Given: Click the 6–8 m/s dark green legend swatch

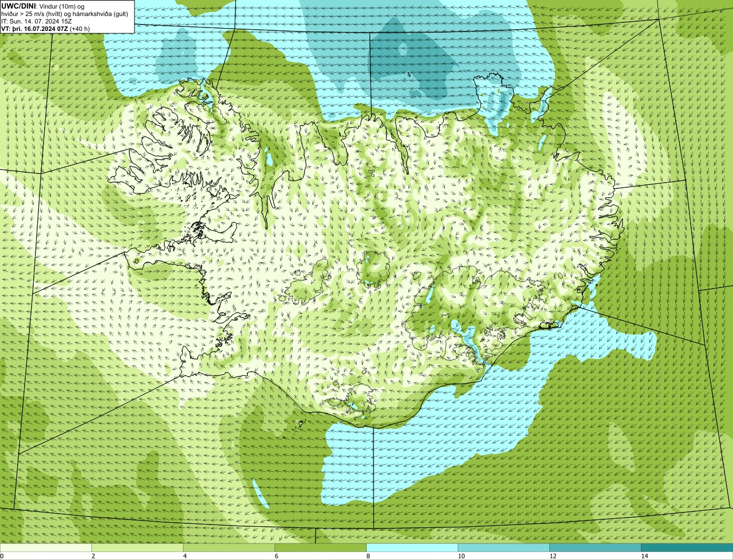Looking at the screenshot, I should pos(321,548).
